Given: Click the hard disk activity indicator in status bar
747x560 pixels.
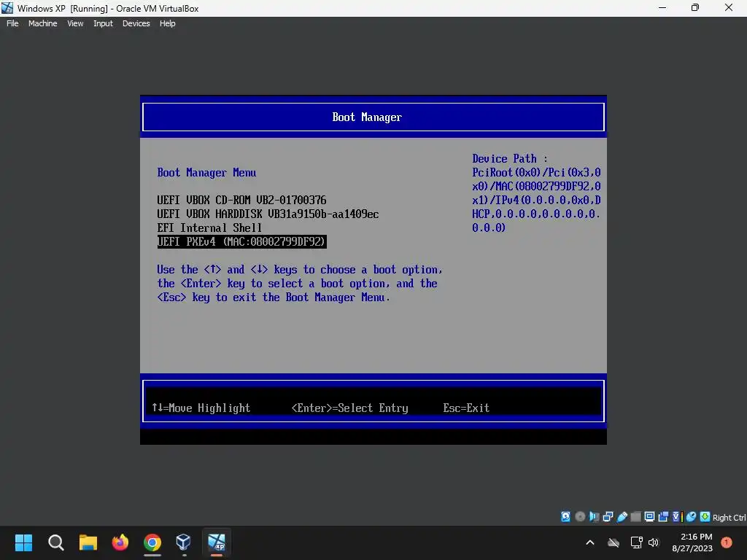Looking at the screenshot, I should point(565,517).
